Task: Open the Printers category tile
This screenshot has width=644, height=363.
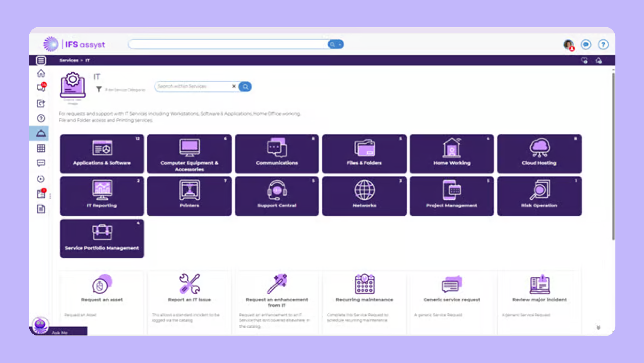Action: 189,196
